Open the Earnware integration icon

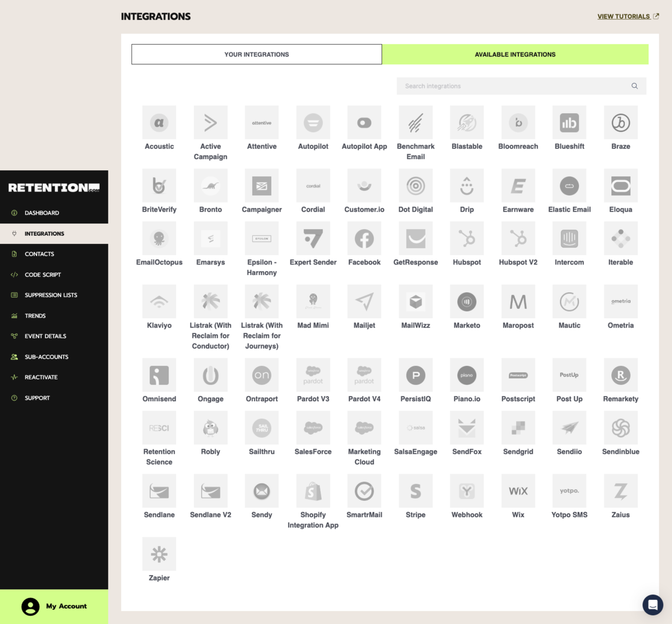point(518,186)
